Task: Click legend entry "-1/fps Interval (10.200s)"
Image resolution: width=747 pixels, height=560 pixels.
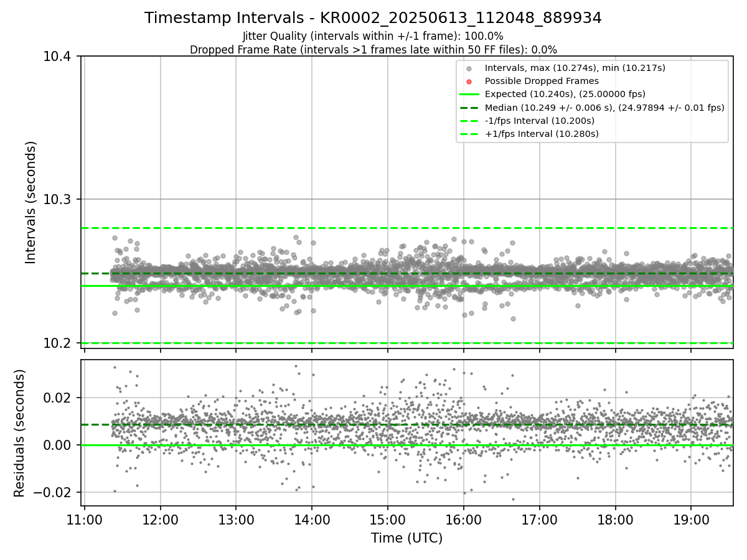Action: click(540, 121)
